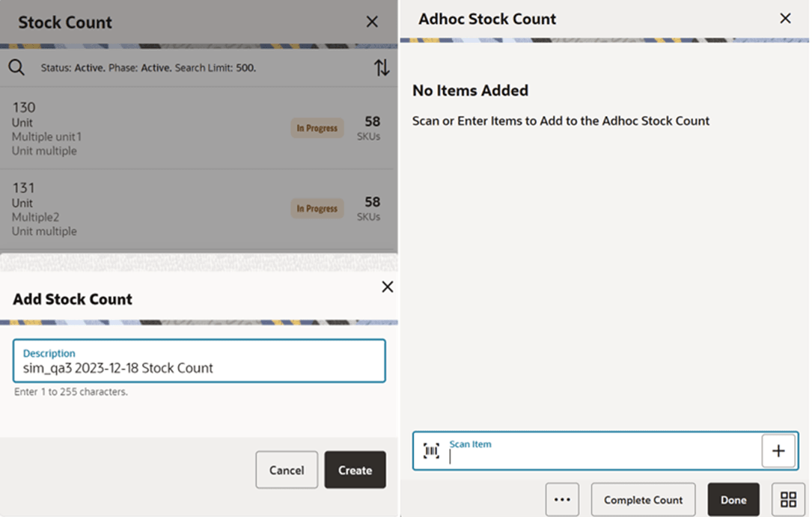Click the Create button
The height and width of the screenshot is (517, 812).
[x=355, y=470]
